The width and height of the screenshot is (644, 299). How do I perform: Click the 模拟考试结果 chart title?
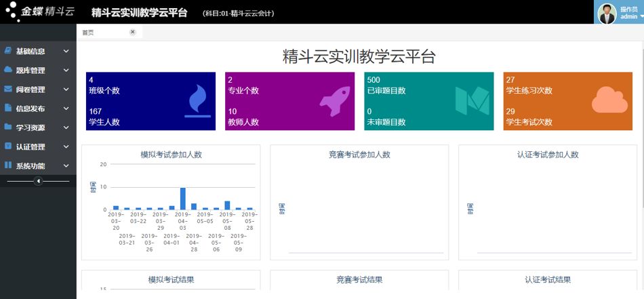pos(172,280)
